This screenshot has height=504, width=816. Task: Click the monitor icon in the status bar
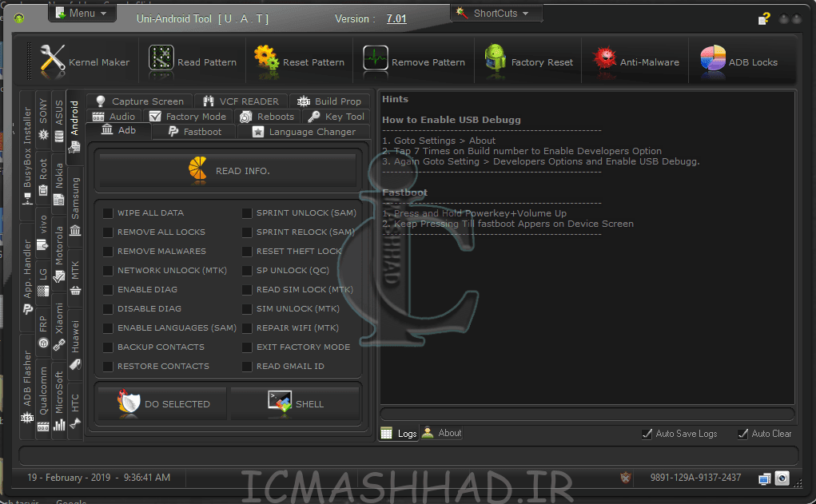[764, 478]
